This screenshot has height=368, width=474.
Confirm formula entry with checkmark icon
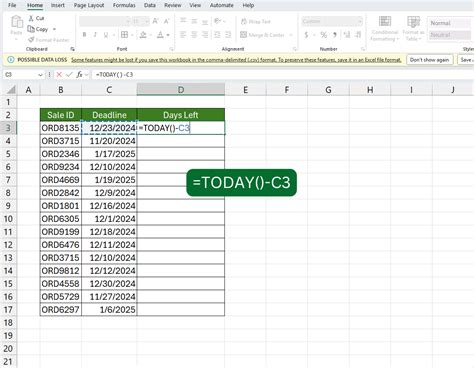tap(69, 74)
